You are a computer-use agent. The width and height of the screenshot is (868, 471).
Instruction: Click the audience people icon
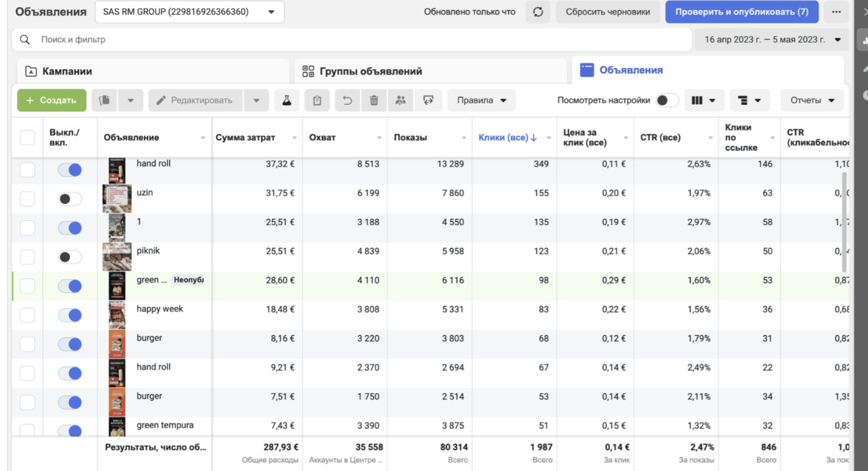(x=400, y=100)
